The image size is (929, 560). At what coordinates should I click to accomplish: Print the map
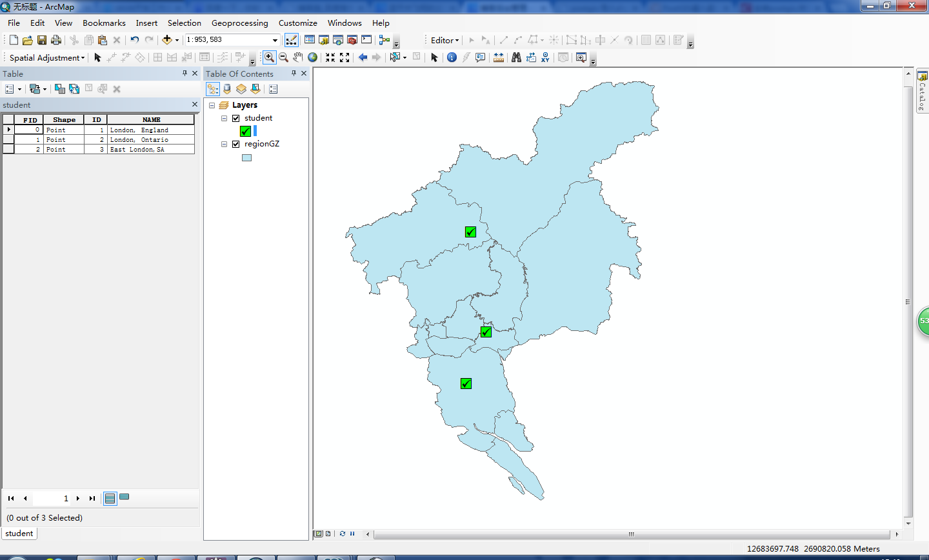[56, 40]
